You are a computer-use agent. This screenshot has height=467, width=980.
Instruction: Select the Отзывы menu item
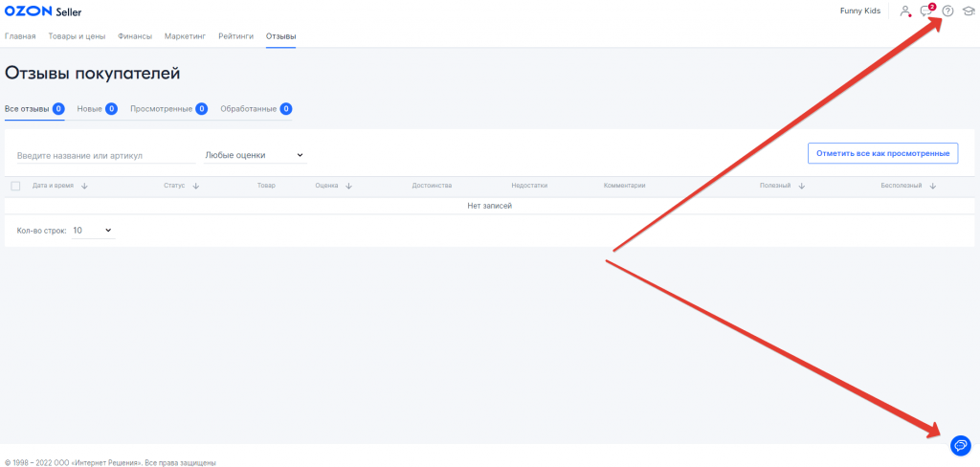(x=280, y=36)
